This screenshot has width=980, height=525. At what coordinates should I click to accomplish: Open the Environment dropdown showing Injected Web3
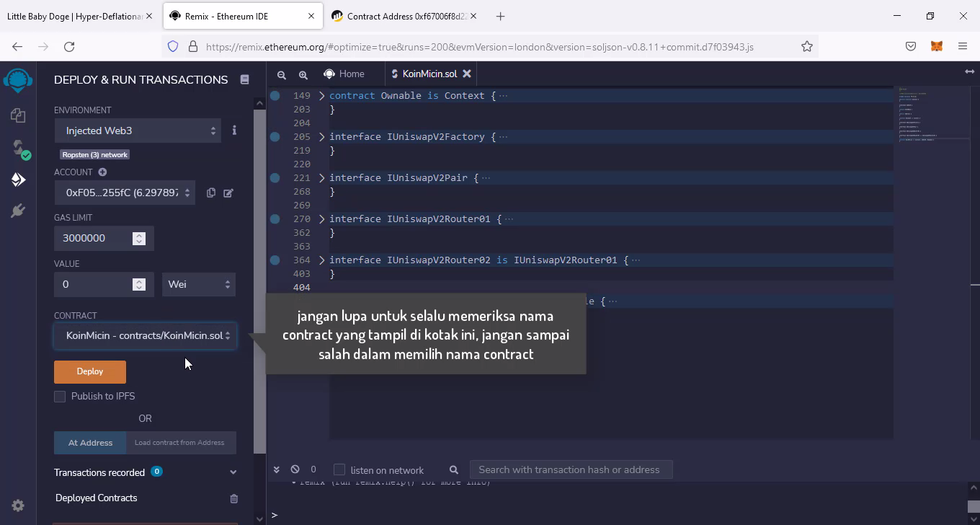(x=138, y=131)
